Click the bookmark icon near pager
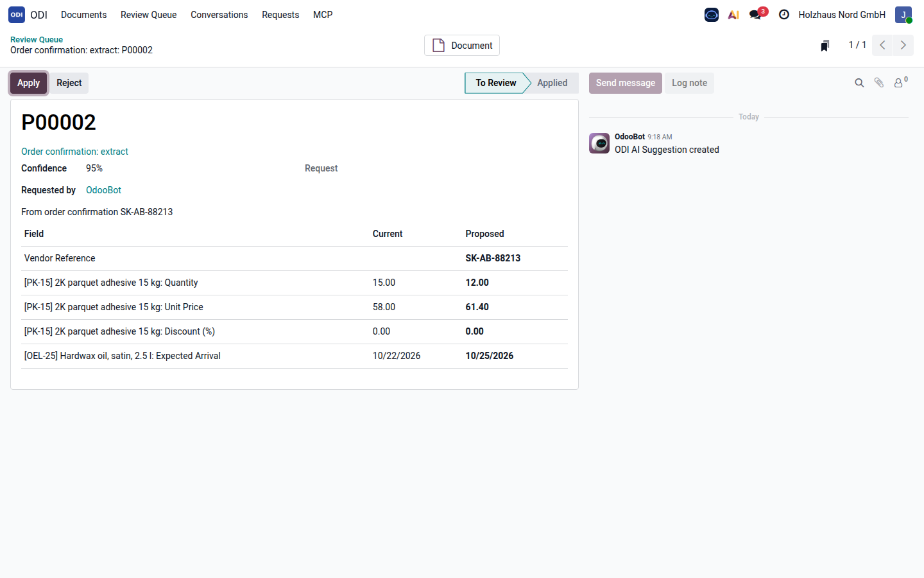 825,46
